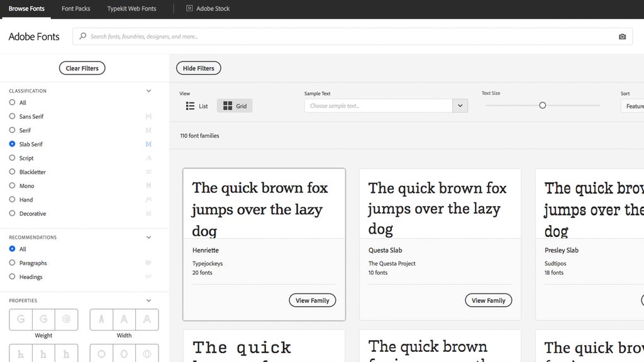Switch to List view

click(196, 106)
